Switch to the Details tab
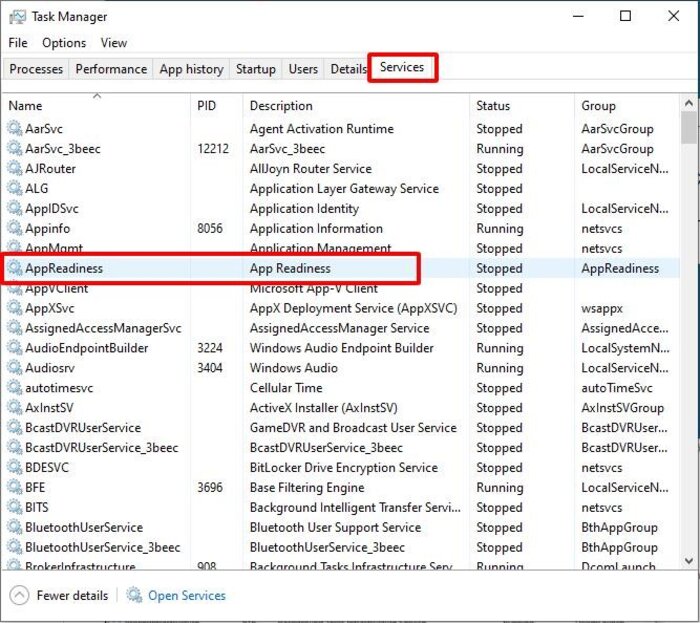Image resolution: width=700 pixels, height=623 pixels. pos(348,69)
